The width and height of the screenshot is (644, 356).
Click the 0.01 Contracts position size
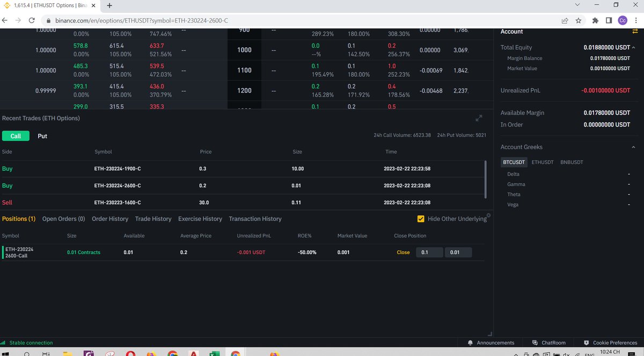click(83, 252)
